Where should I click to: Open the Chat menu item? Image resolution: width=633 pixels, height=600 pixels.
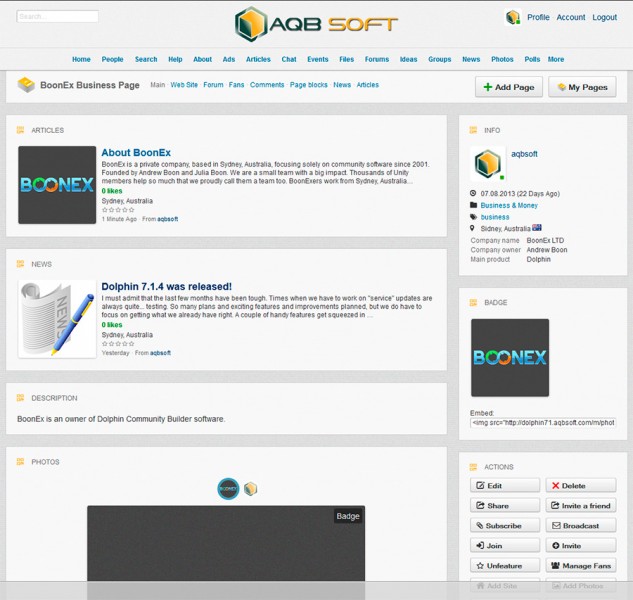289,59
